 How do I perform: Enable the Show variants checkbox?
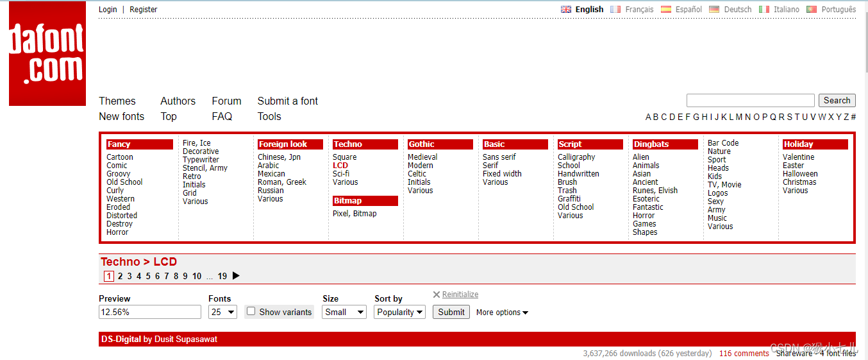click(x=251, y=311)
